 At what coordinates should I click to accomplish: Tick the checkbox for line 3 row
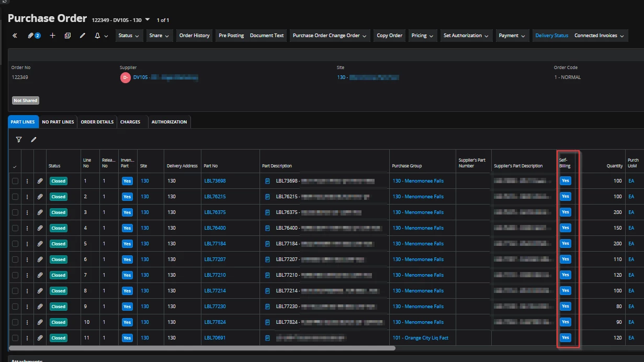click(15, 212)
